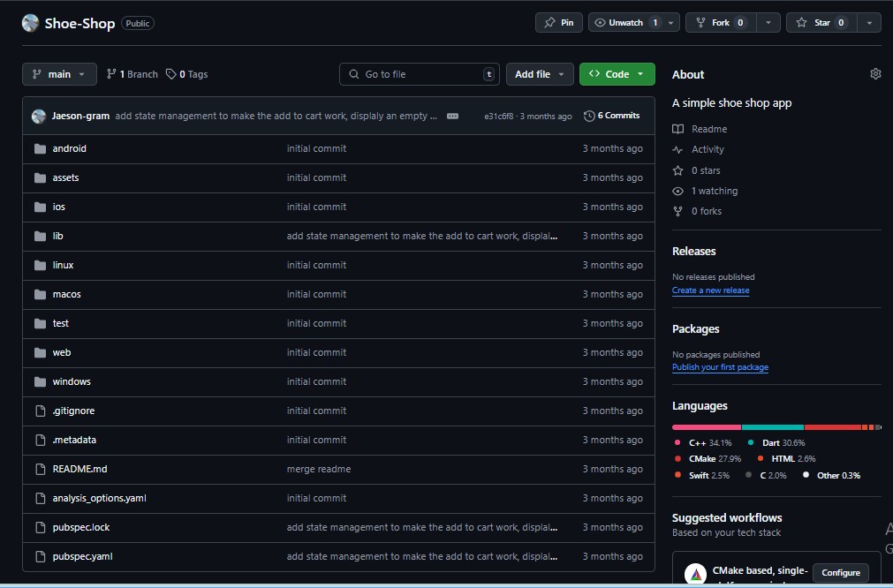This screenshot has width=893, height=588.
Task: Expand the commit message ellipsis button
Action: 453,117
